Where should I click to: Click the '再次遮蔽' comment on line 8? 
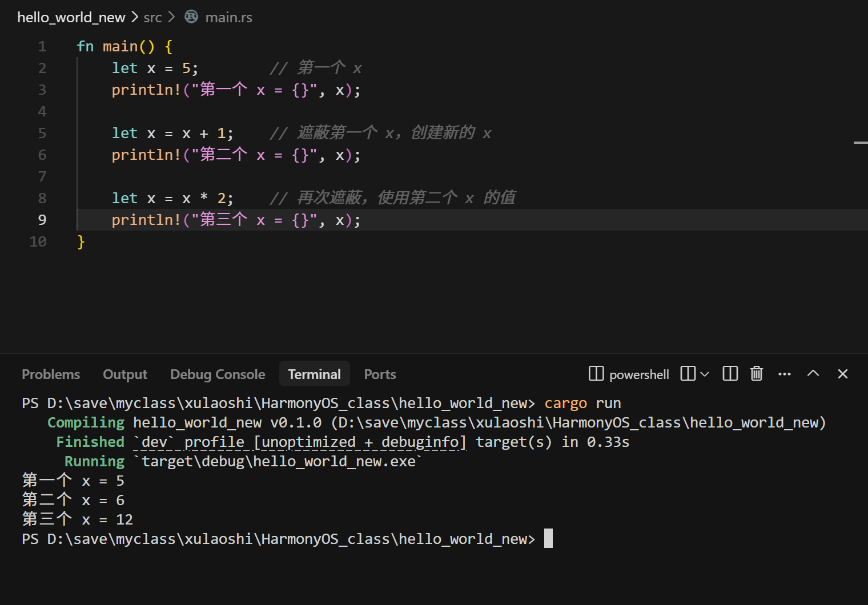coord(393,198)
